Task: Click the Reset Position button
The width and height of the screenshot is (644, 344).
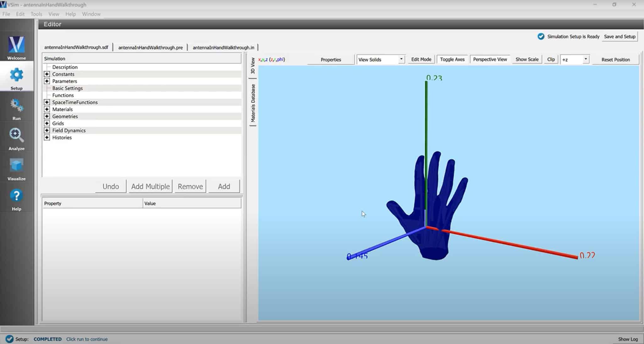Action: (615, 59)
